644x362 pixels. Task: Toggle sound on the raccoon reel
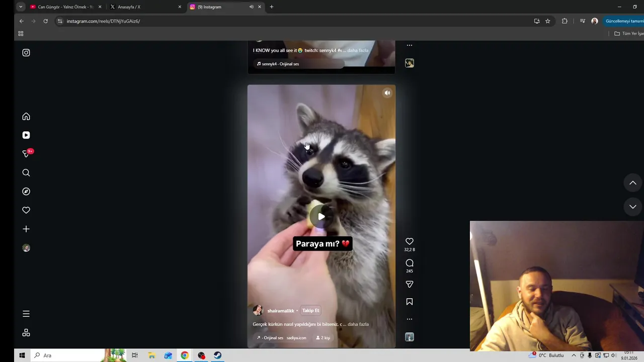[387, 93]
